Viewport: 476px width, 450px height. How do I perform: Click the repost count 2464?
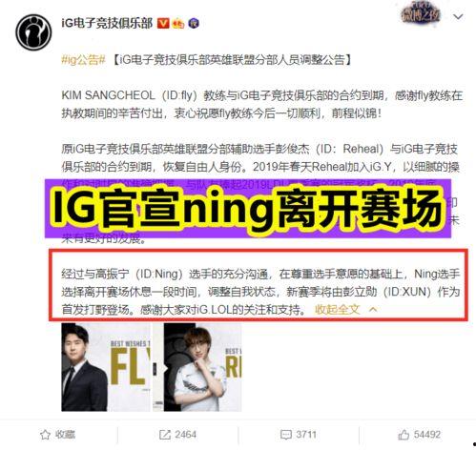(185, 435)
